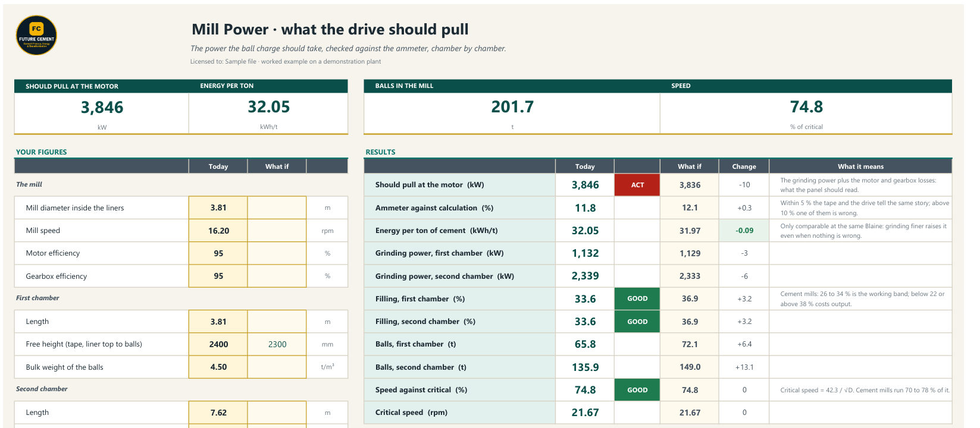Select the Free height What if value 2300

[277, 344]
